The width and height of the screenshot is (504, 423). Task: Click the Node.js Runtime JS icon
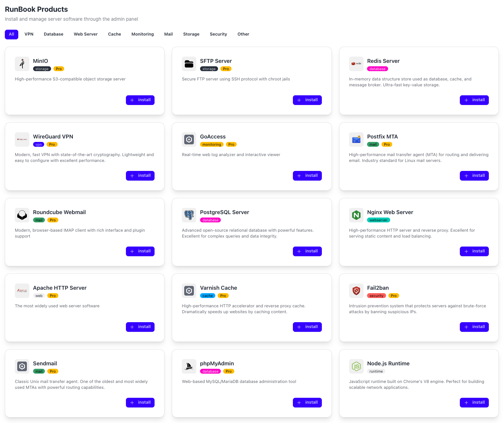(x=356, y=366)
